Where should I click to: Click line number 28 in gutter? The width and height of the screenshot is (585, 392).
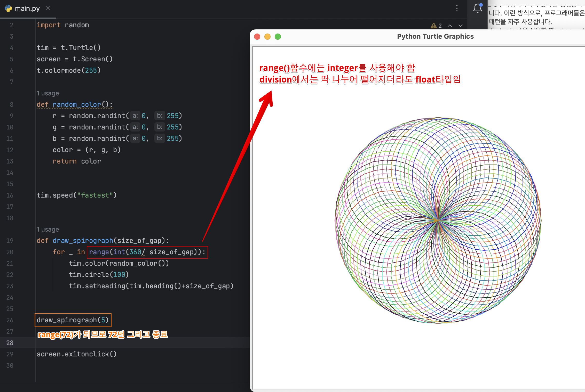click(x=10, y=343)
